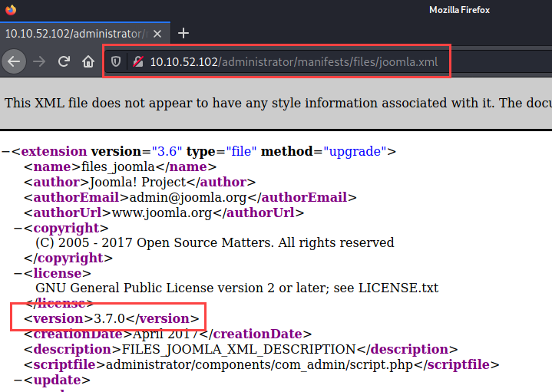Viewport: 552px width, 392px height.
Task: Select the authorUrl value www.joomla.org
Action: (162, 213)
